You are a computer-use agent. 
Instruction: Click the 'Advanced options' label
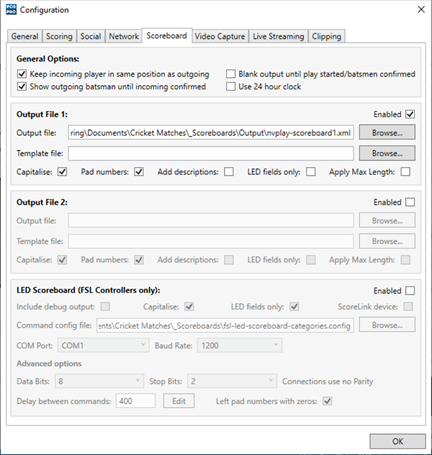[x=49, y=363]
